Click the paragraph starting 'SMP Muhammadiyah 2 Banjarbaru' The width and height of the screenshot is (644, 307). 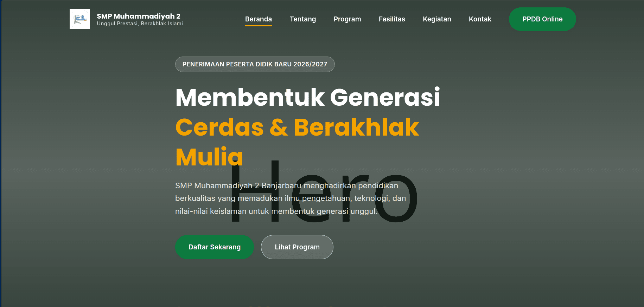(x=291, y=198)
